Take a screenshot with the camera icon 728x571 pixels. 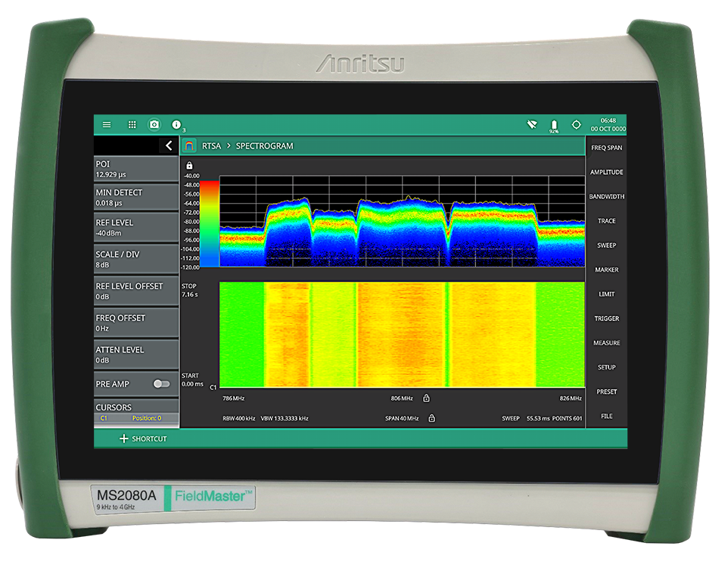point(154,124)
